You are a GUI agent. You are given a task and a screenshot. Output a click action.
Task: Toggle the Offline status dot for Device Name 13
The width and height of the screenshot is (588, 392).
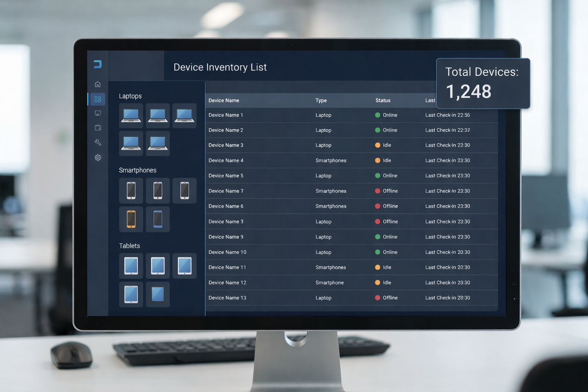[378, 297]
